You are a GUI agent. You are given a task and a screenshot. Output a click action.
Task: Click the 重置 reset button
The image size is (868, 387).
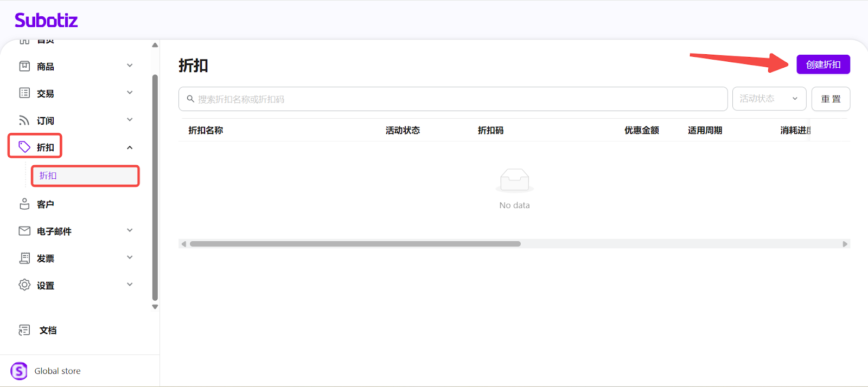point(830,99)
